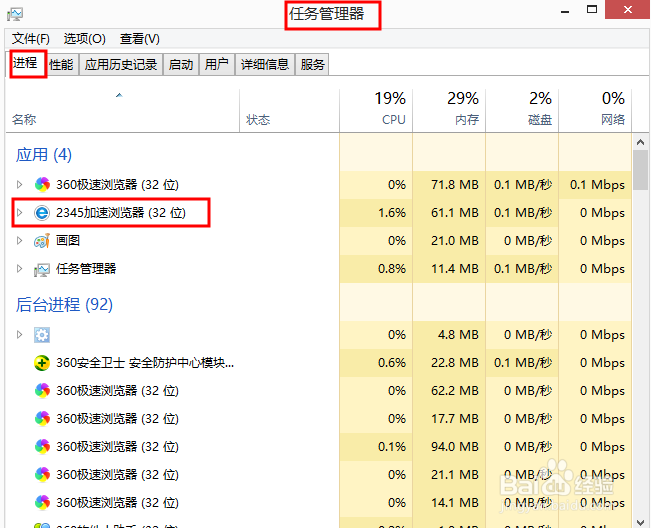The height and width of the screenshot is (528, 651).
Task: Select the 画图 process name
Action: (x=68, y=241)
